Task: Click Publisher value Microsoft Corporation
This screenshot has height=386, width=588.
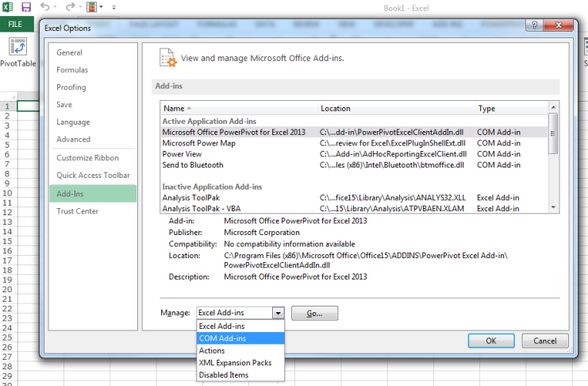Action: click(262, 233)
